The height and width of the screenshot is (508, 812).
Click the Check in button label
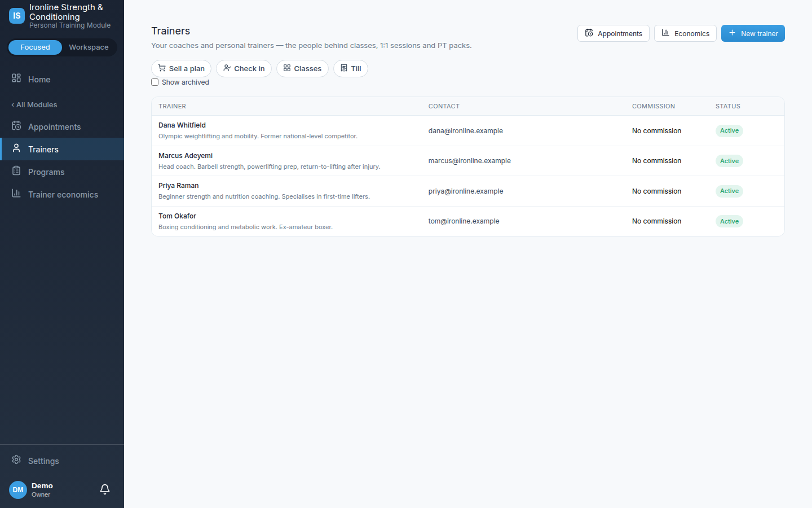coord(249,69)
